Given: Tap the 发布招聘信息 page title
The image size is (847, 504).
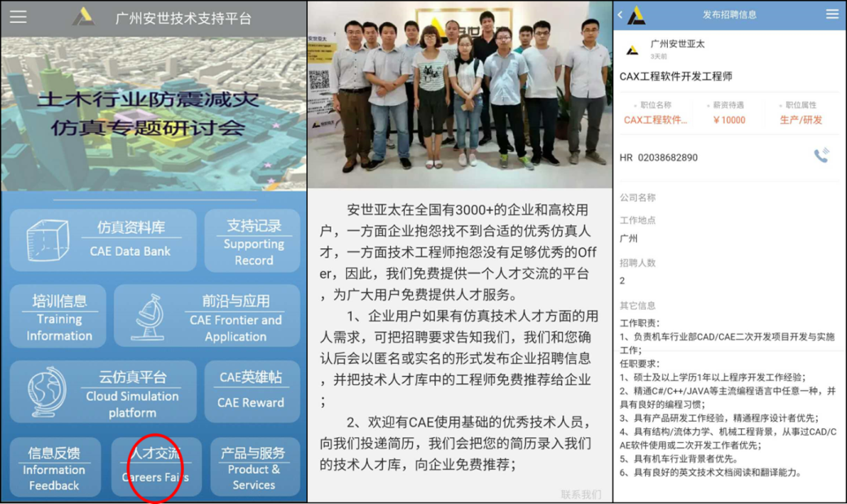Looking at the screenshot, I should pos(729,15).
